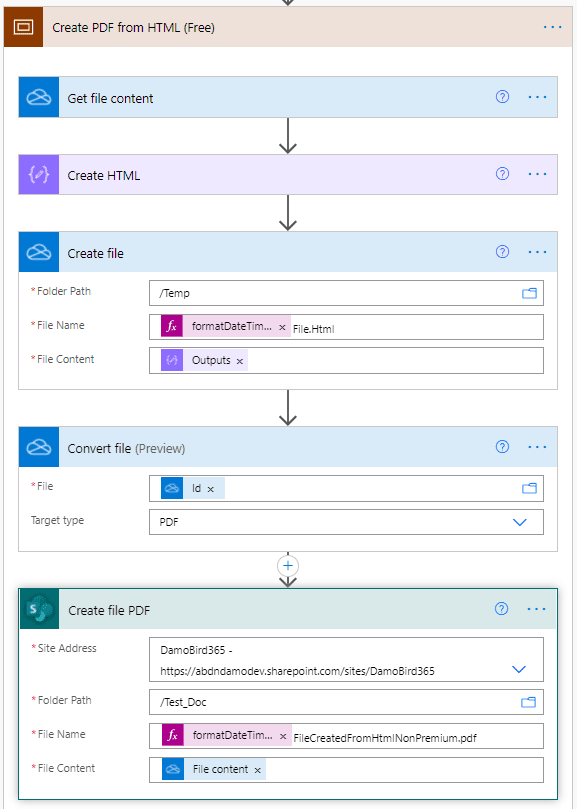Open help for the Convert file action

pos(502,447)
